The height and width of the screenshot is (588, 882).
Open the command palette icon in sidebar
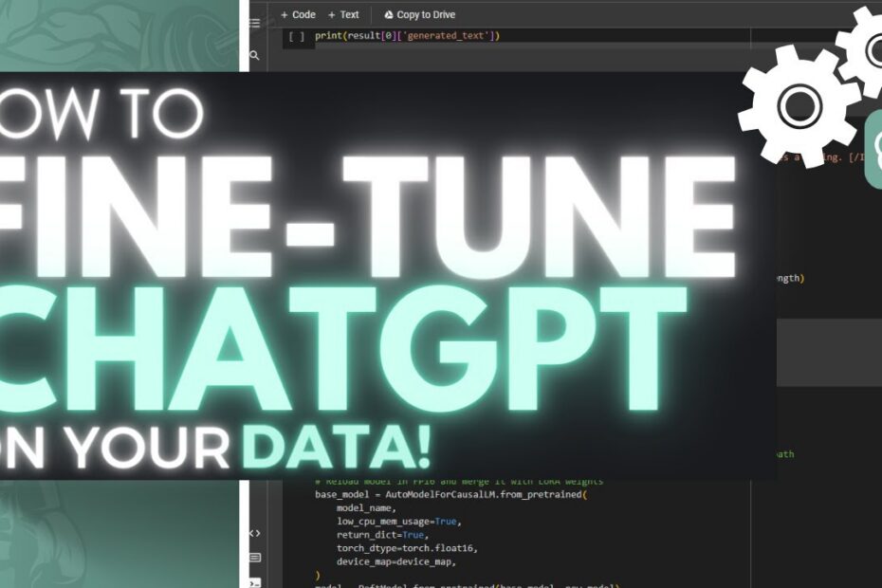coord(255,558)
